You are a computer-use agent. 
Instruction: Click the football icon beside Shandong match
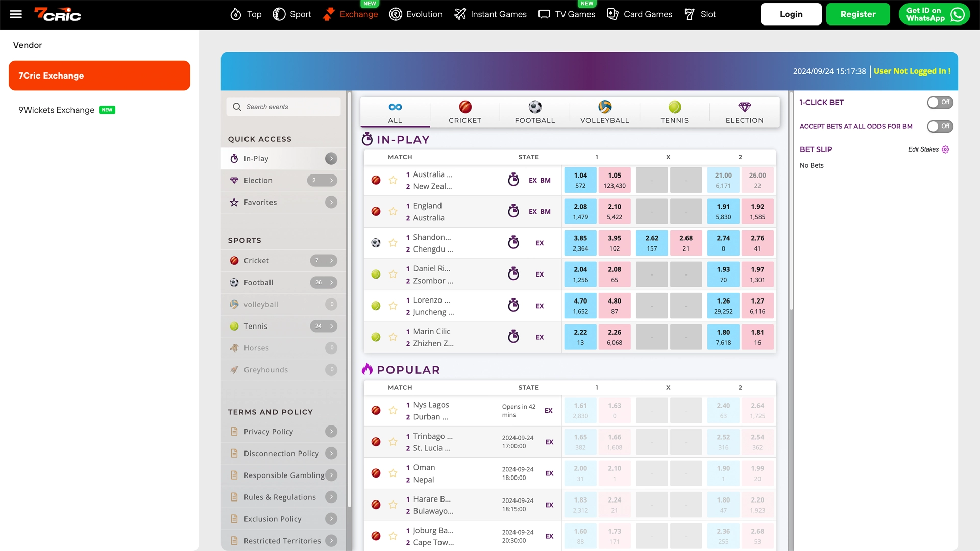(x=376, y=243)
